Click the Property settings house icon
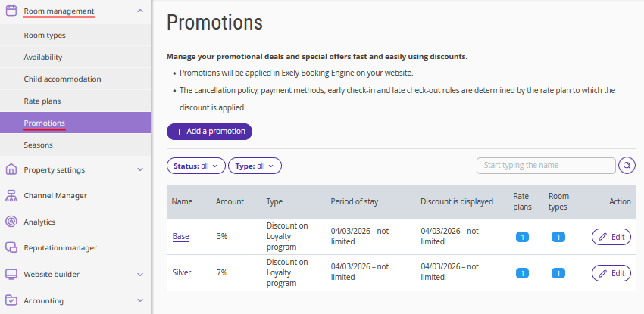Image resolution: width=644 pixels, height=314 pixels. pyautogui.click(x=11, y=169)
